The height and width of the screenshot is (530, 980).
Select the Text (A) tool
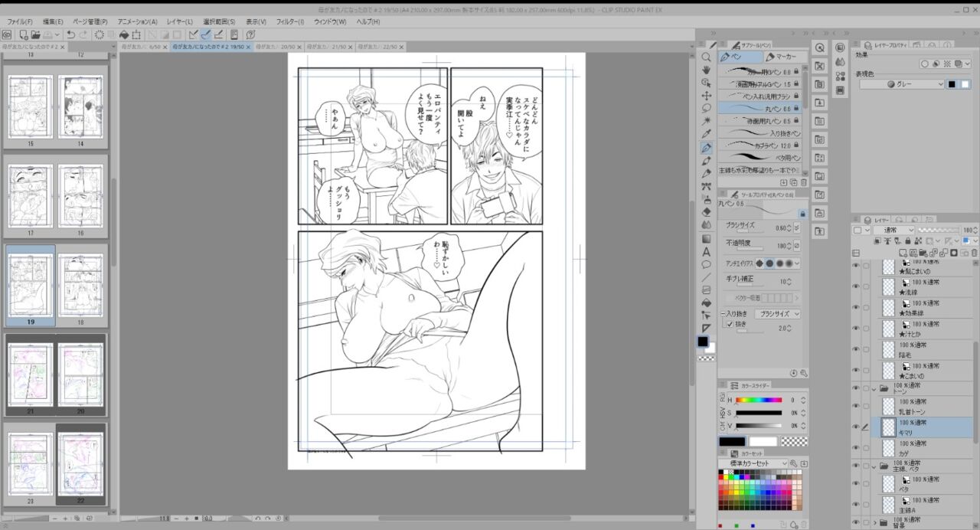(x=706, y=251)
